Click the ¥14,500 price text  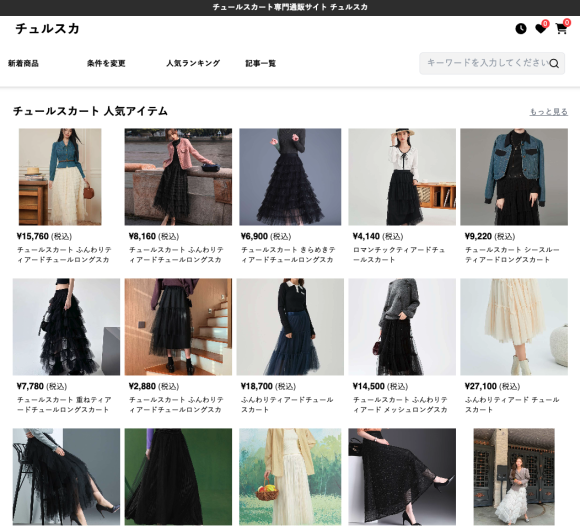pos(380,387)
